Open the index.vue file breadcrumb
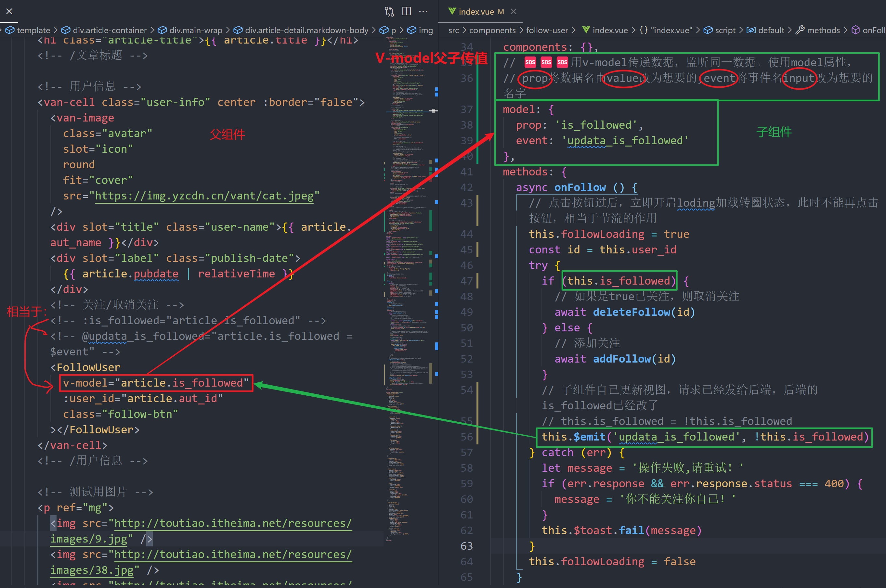The image size is (886, 588). coord(610,30)
